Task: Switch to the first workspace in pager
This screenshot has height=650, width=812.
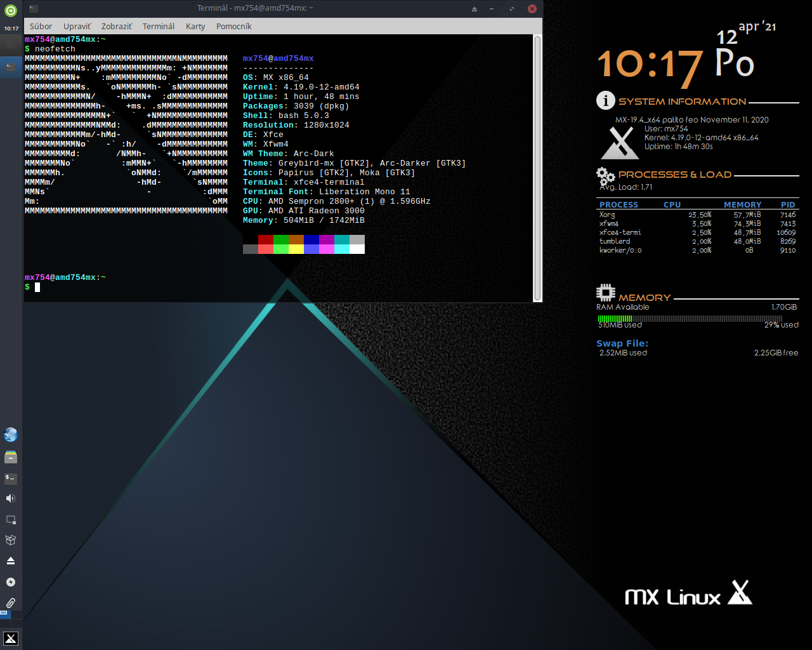Action: 4,614
